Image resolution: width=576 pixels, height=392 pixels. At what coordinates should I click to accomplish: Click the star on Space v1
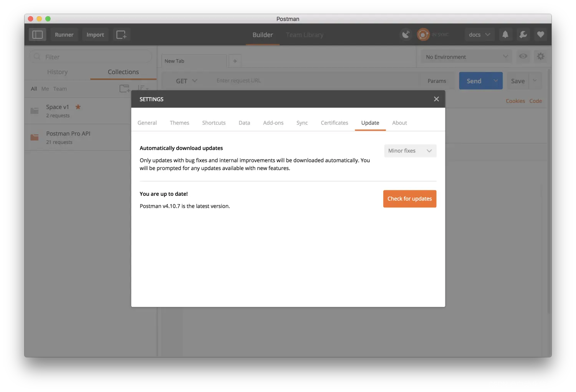(78, 107)
